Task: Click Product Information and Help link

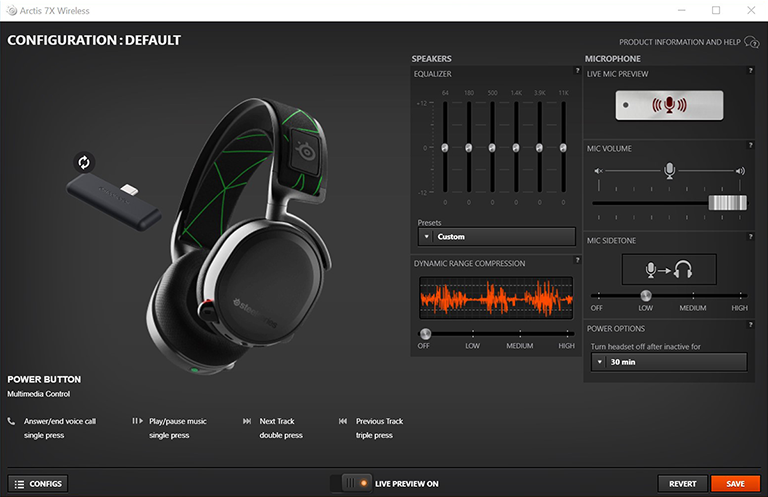Action: [680, 42]
